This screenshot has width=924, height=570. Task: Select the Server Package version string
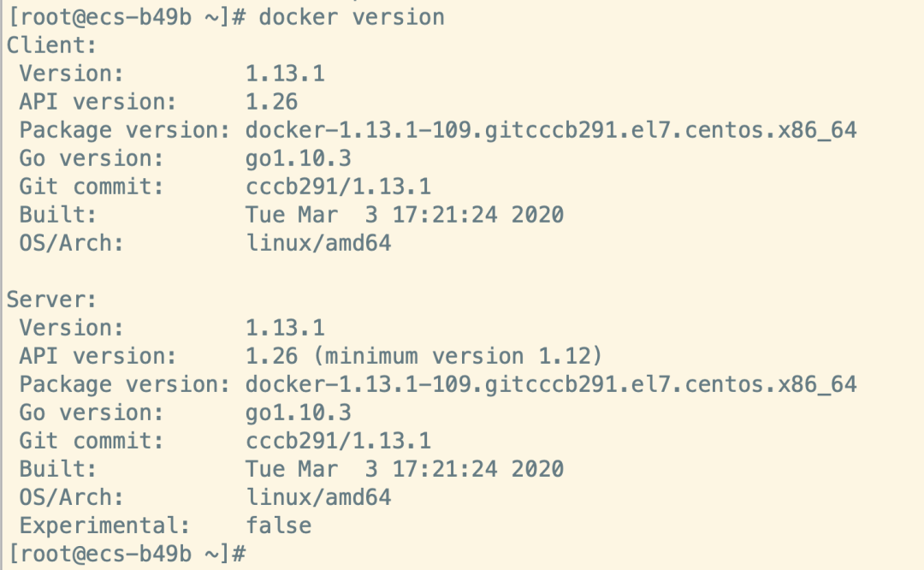551,384
